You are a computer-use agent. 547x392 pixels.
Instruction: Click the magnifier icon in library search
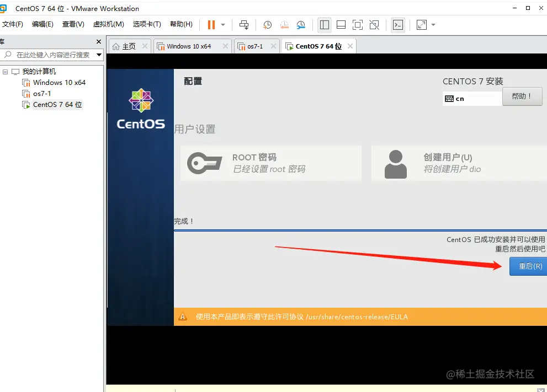[8, 55]
